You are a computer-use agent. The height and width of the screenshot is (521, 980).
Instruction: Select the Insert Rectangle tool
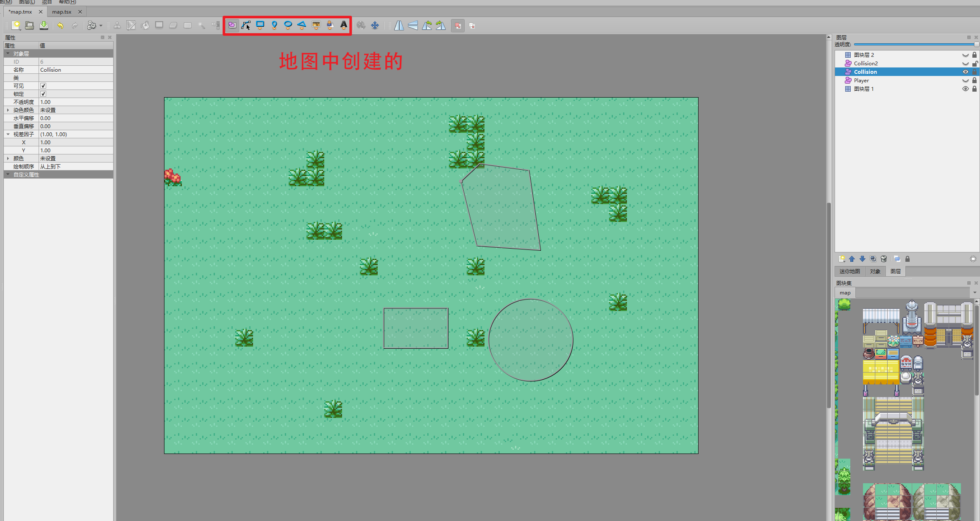tap(260, 25)
